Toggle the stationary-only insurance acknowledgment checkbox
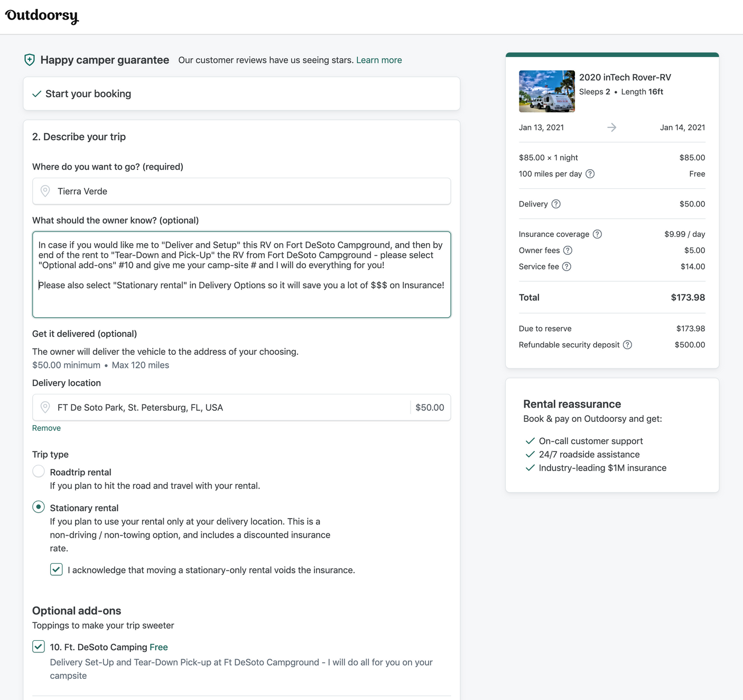The image size is (743, 700). [57, 569]
